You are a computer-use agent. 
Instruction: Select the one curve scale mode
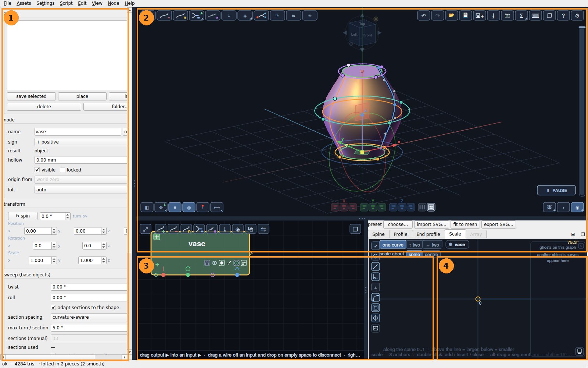tap(392, 245)
